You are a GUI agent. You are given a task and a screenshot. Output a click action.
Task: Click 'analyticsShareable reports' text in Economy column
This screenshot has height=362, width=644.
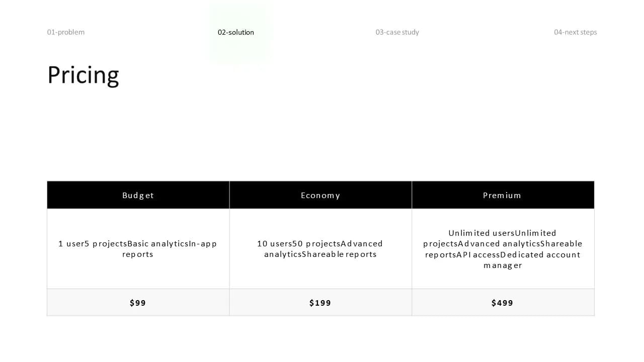(x=320, y=254)
